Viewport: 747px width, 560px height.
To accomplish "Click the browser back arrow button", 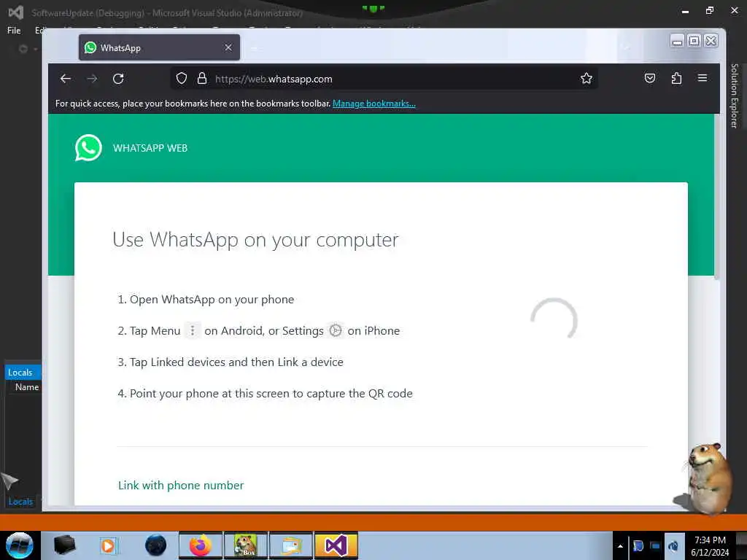I will 66,79.
